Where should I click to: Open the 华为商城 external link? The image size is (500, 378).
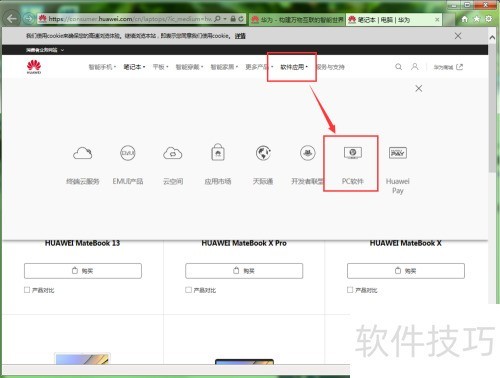[448, 67]
